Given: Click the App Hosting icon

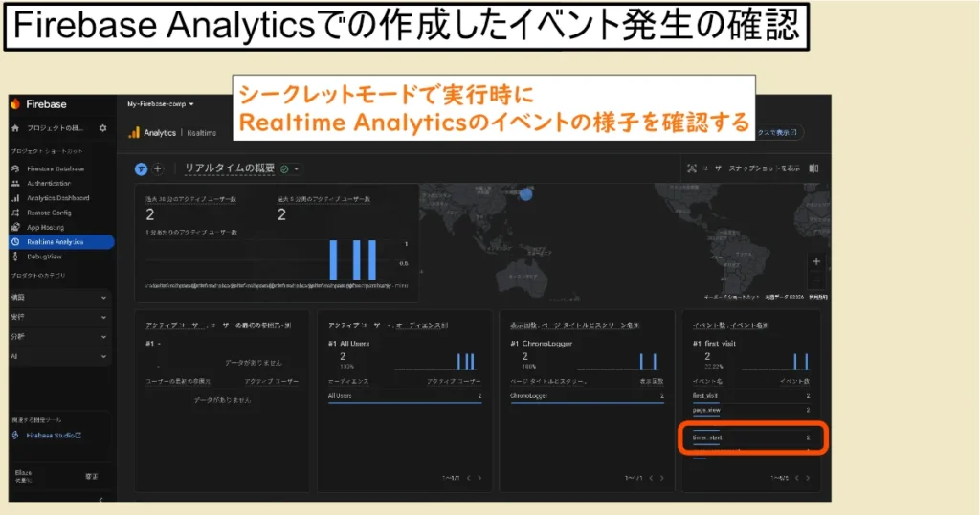Looking at the screenshot, I should [x=15, y=228].
